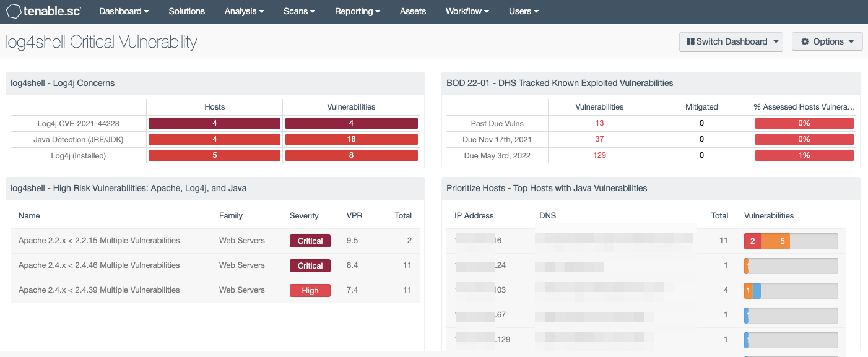
Task: Click the IP Address column header
Action: [474, 216]
